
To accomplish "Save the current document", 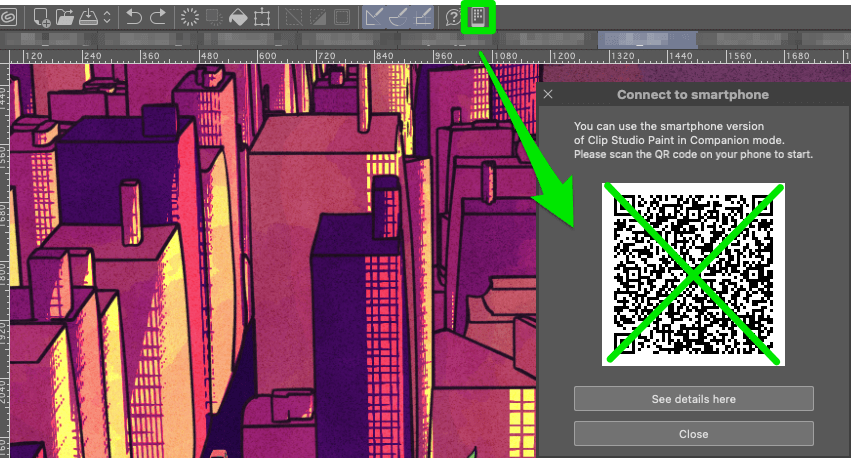I will pyautogui.click(x=88, y=17).
